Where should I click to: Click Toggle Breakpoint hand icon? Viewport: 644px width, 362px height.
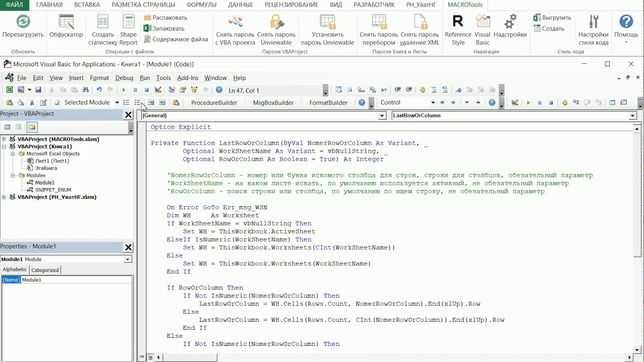tap(422, 90)
